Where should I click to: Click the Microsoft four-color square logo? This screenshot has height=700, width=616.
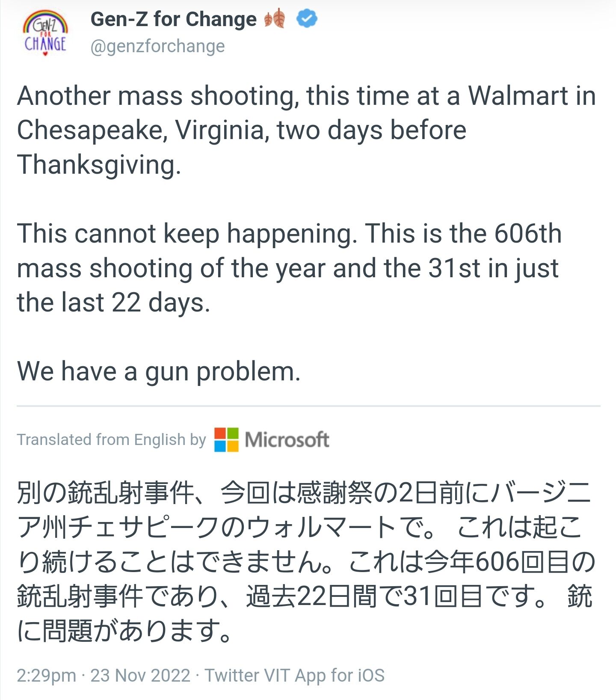[x=226, y=439]
